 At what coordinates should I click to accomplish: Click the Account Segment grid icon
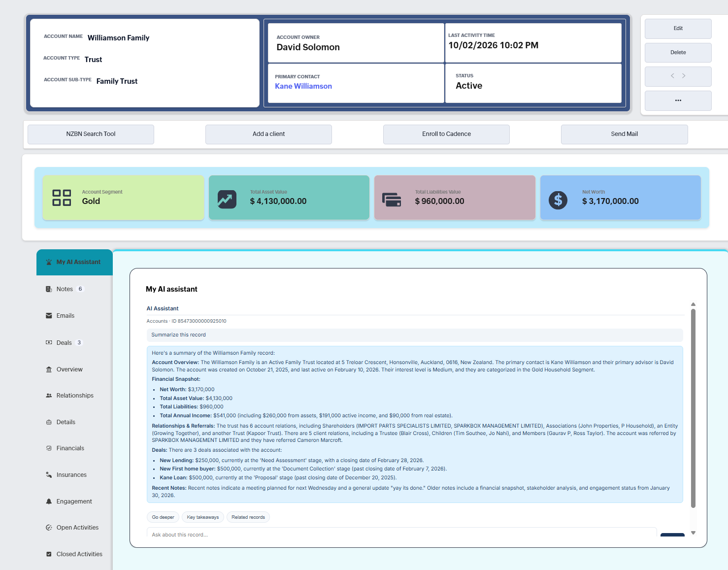pos(62,198)
